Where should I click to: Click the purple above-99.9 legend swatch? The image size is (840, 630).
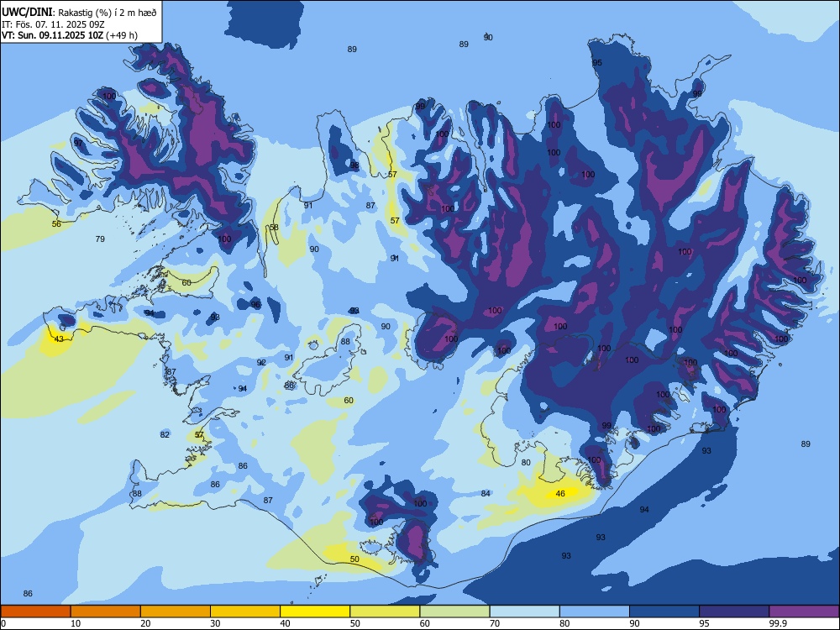804,612
